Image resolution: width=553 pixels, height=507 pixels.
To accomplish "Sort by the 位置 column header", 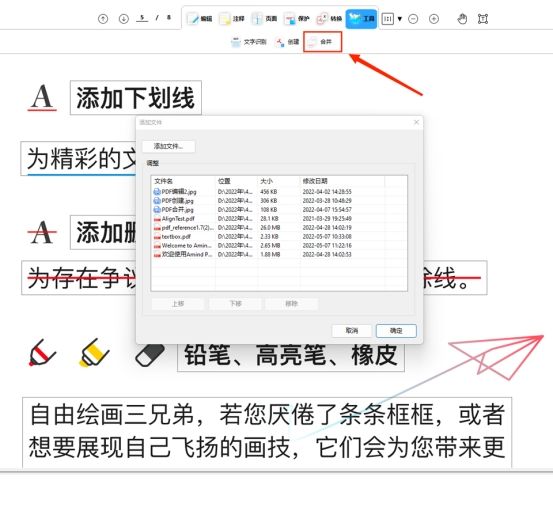I will point(236,181).
